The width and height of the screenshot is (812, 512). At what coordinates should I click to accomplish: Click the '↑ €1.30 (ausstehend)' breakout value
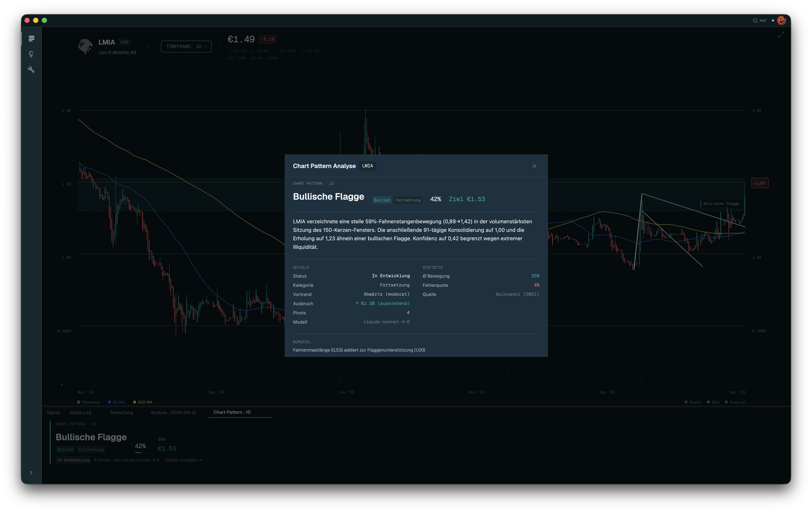point(382,304)
